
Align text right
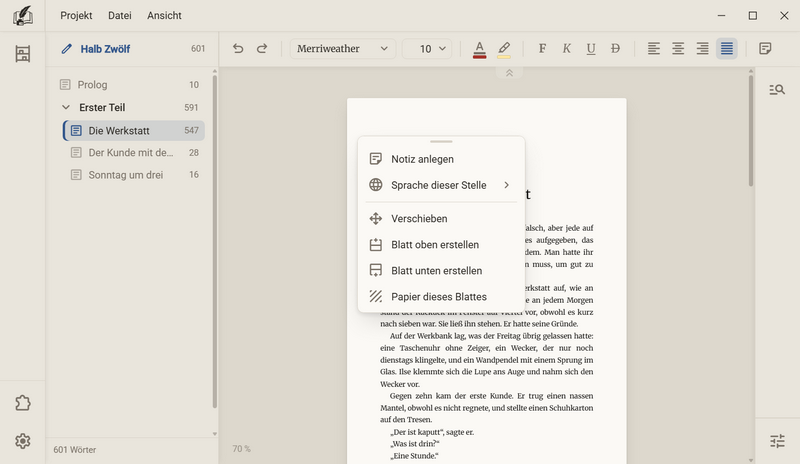click(703, 48)
